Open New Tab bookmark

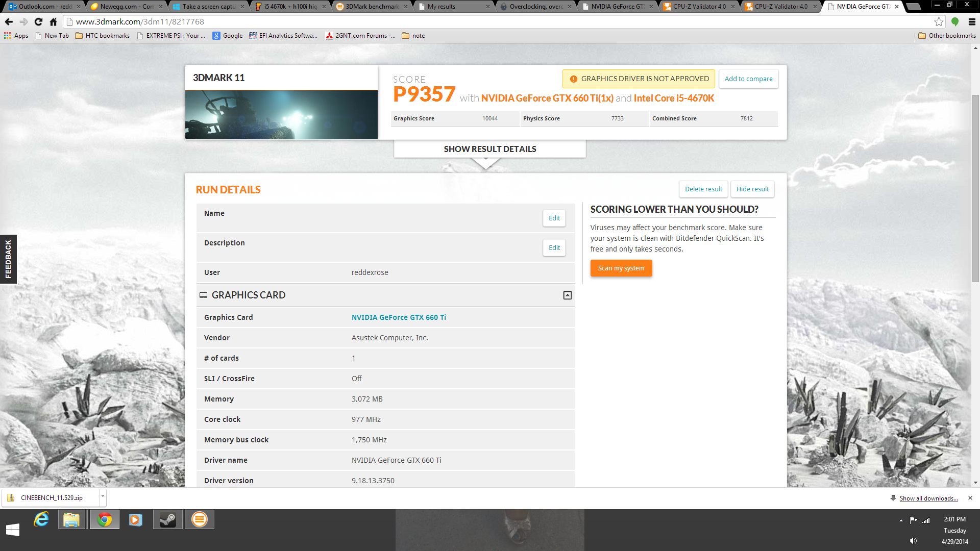pos(52,36)
